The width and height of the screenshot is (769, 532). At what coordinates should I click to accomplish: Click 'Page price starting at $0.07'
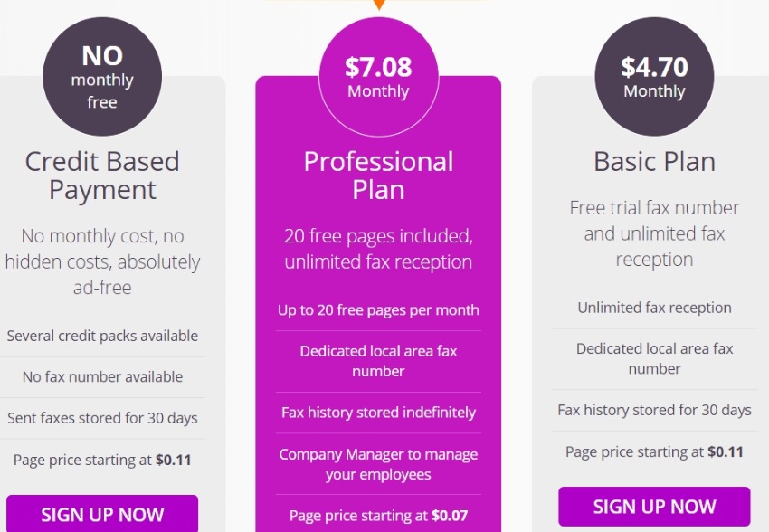(x=378, y=516)
